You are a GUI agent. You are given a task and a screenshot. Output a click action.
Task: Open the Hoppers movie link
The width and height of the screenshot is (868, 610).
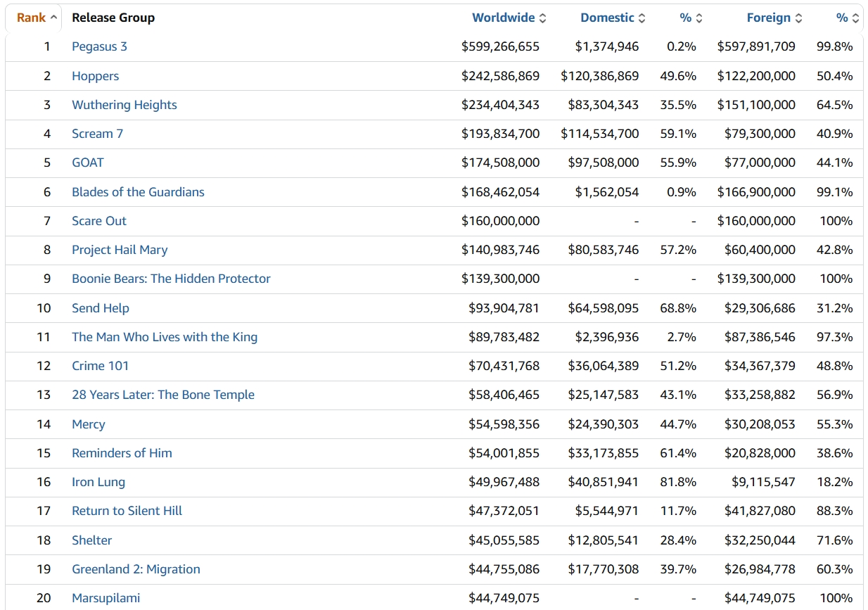pos(95,76)
